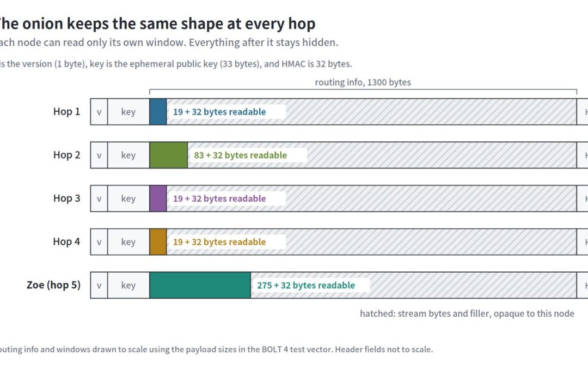Click the 'key' cell in Hop 4

coord(128,242)
